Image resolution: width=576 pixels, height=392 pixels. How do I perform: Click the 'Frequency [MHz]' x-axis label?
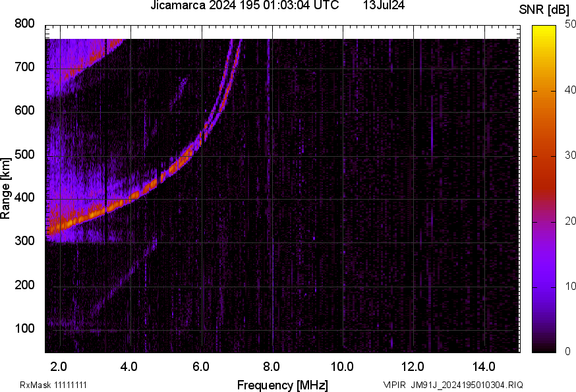point(283,385)
